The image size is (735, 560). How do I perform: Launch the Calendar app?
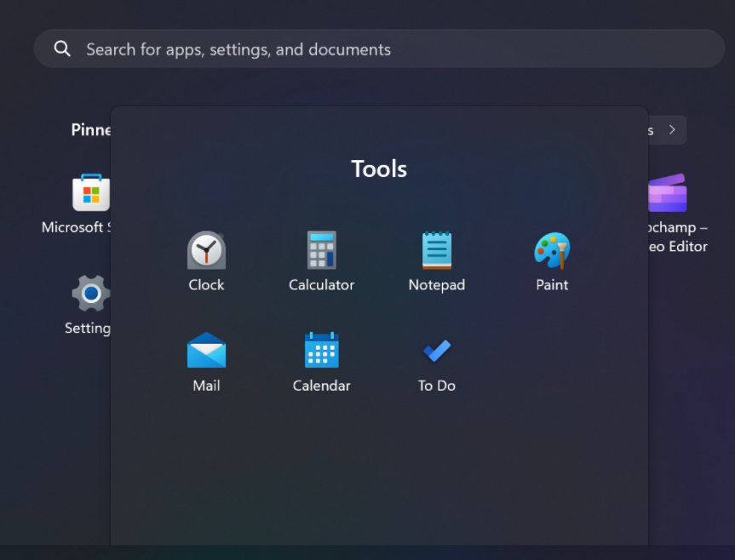coord(322,351)
